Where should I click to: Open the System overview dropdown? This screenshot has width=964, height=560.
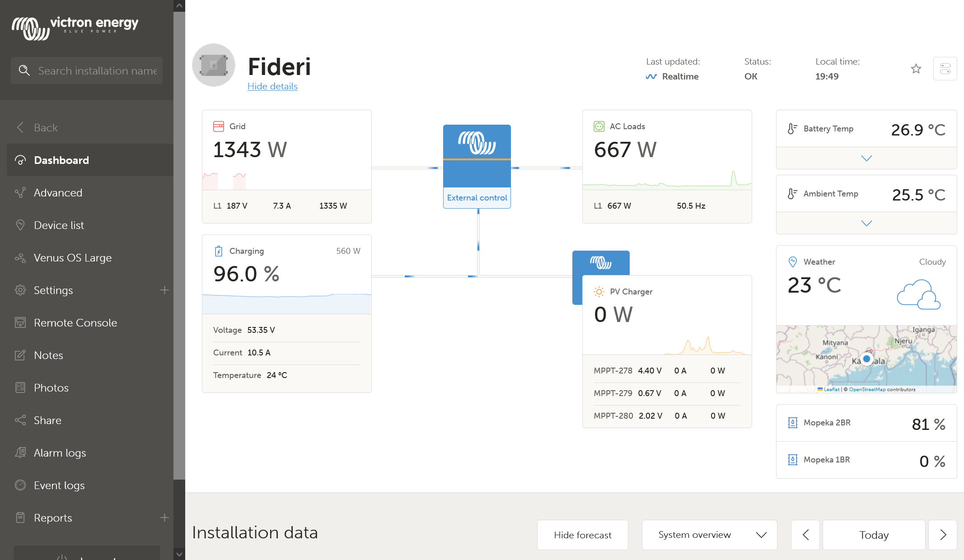point(709,535)
